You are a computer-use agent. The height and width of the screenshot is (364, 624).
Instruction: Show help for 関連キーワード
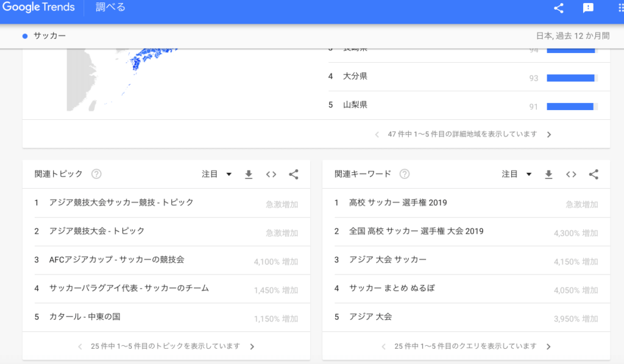click(404, 174)
